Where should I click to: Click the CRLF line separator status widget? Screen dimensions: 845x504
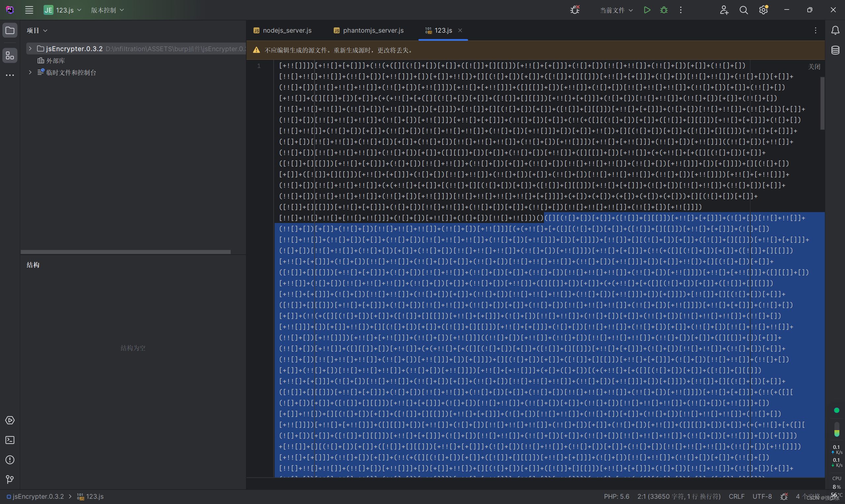tap(736, 496)
